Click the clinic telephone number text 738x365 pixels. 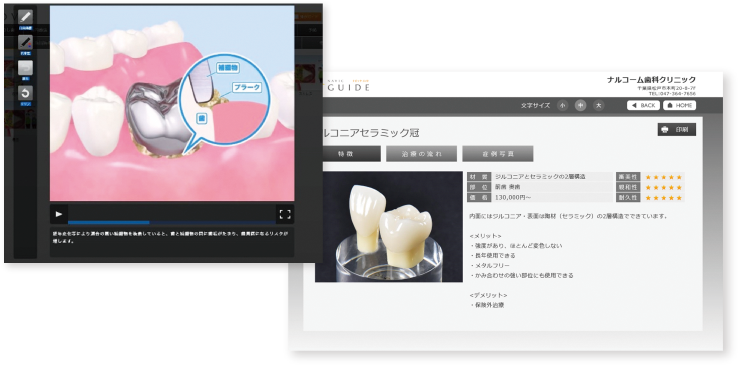(x=672, y=94)
